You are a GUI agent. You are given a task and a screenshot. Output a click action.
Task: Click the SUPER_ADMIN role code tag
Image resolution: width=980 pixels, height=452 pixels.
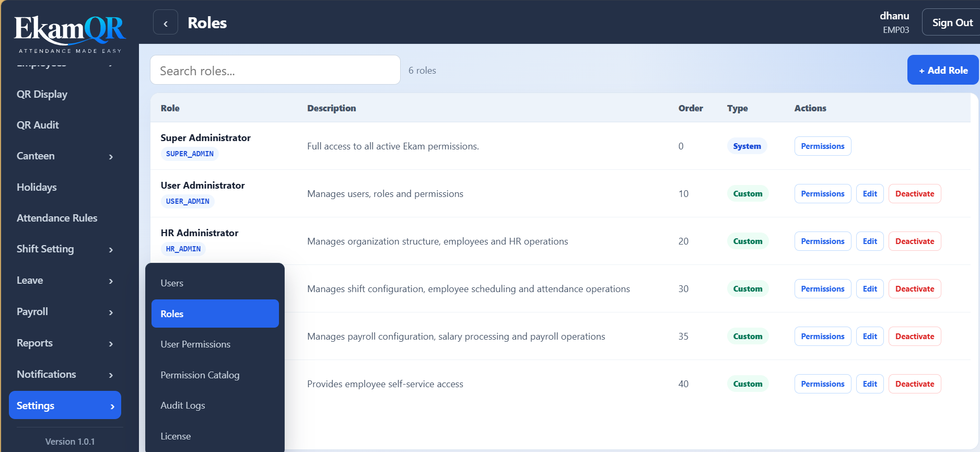(x=190, y=154)
